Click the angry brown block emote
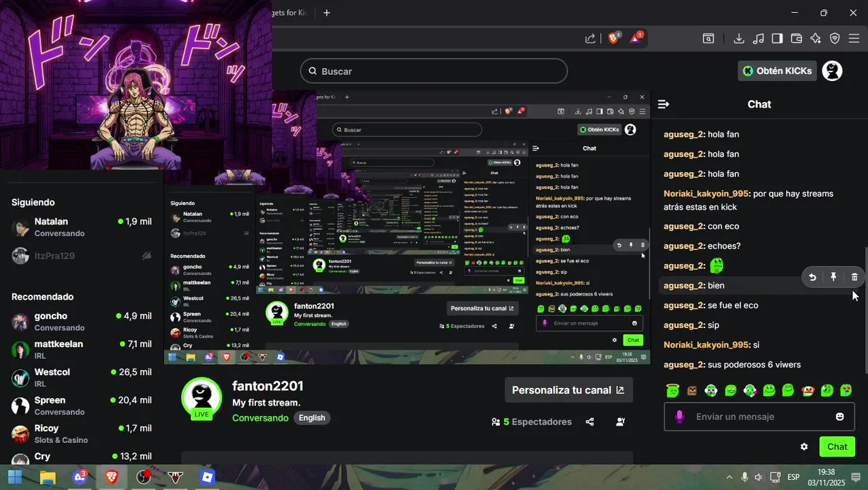This screenshot has width=868, height=490. 692,390
